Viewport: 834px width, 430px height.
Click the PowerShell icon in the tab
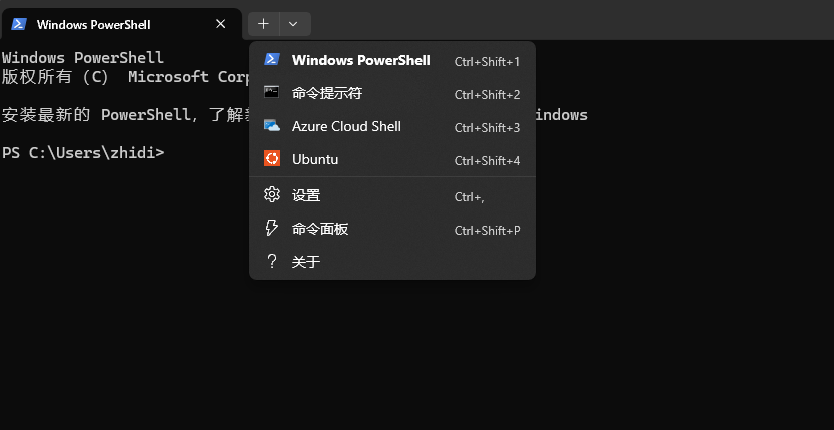[x=18, y=24]
